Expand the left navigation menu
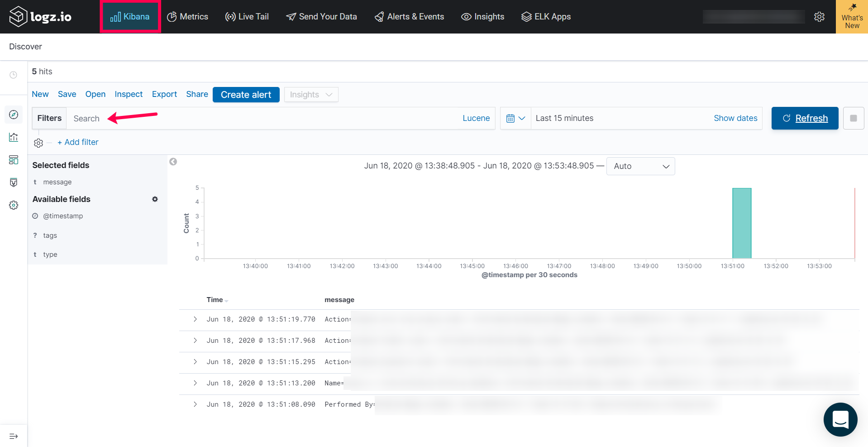868x447 pixels. [14, 436]
